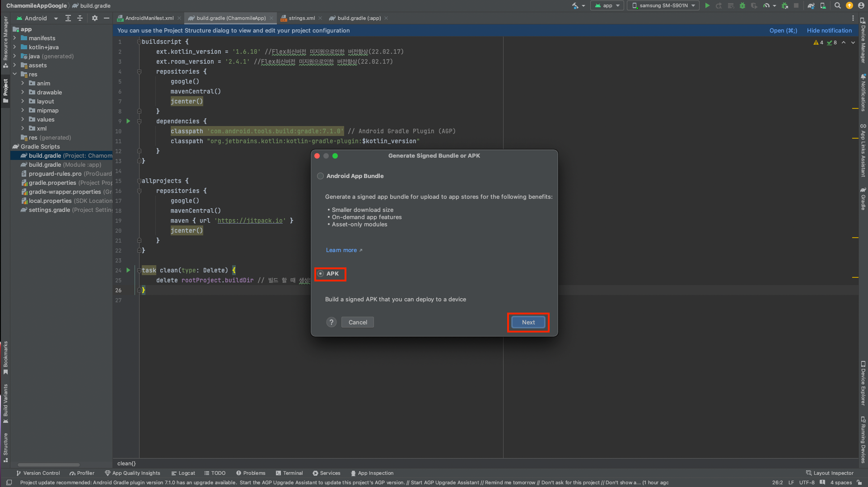Image resolution: width=868 pixels, height=487 pixels.
Task: Open the Learn more link
Action: 344,250
